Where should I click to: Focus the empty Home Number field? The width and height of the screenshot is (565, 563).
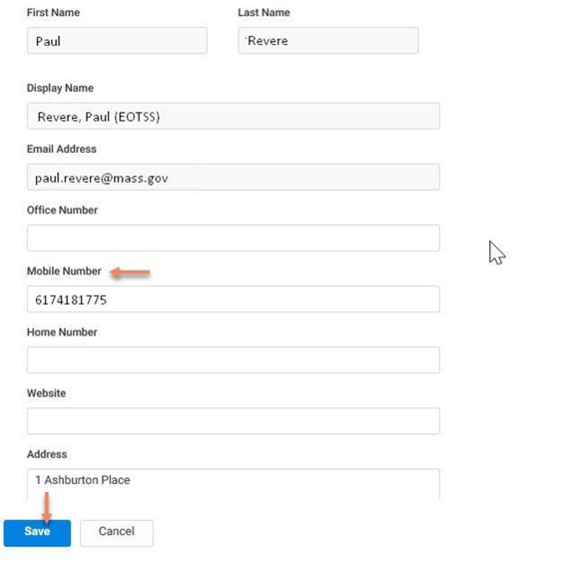pyautogui.click(x=233, y=360)
